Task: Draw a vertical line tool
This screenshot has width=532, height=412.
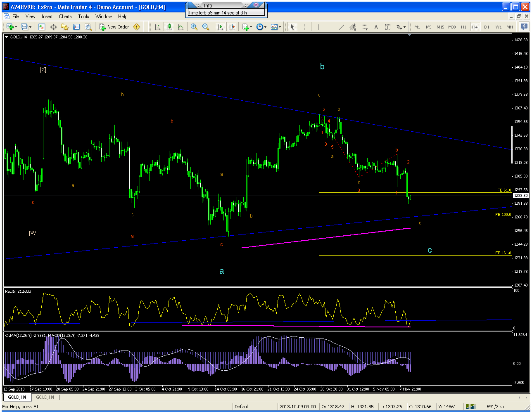Action: coord(318,27)
